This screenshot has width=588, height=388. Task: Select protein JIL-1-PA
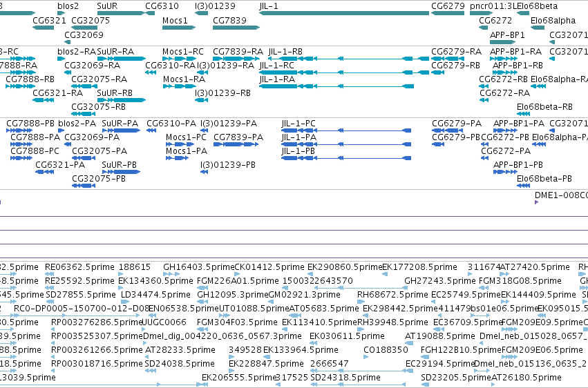pyautogui.click(x=299, y=137)
